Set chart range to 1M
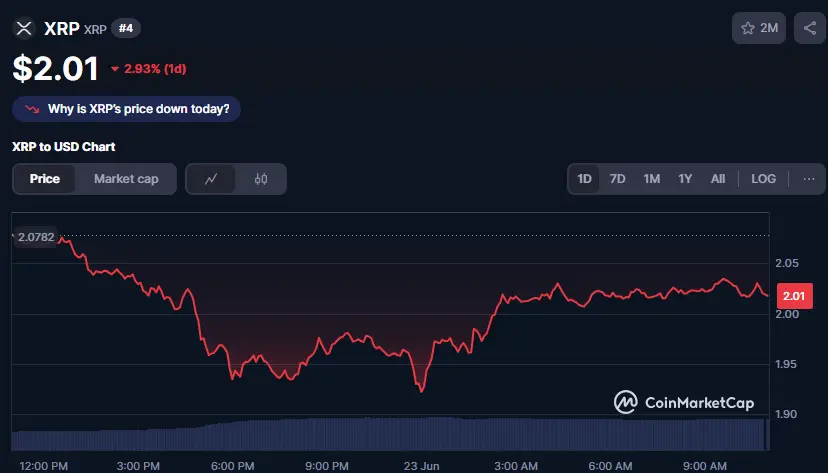Viewport: 828px width, 473px height. click(x=652, y=179)
